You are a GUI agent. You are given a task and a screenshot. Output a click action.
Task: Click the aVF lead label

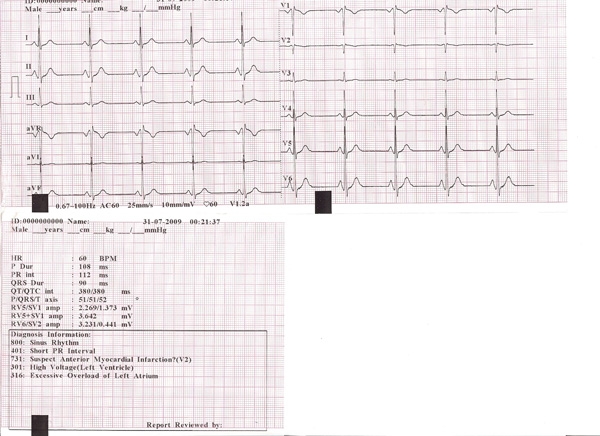coord(34,188)
